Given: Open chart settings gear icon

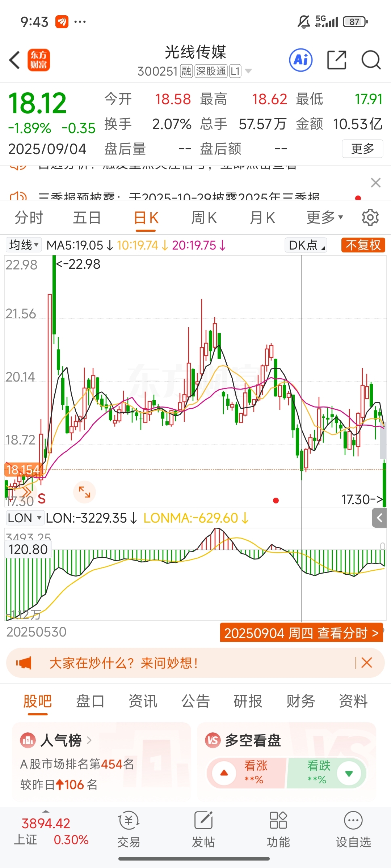Looking at the screenshot, I should (x=370, y=217).
